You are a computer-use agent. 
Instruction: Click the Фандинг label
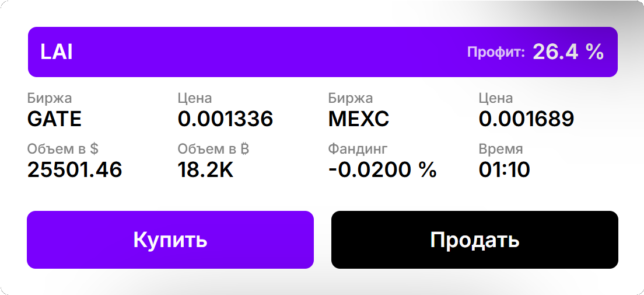(x=358, y=148)
